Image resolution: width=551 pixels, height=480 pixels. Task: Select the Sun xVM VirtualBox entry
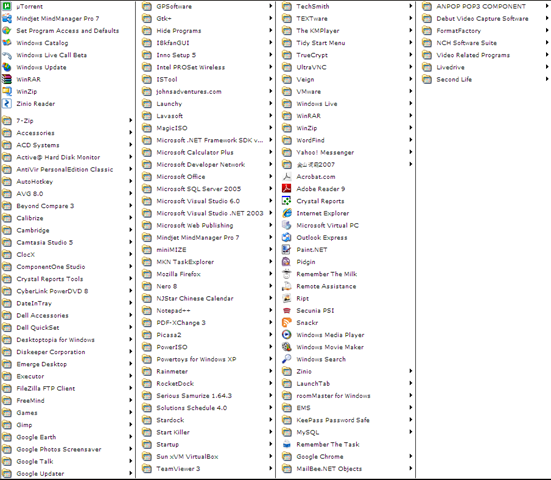pos(208,456)
